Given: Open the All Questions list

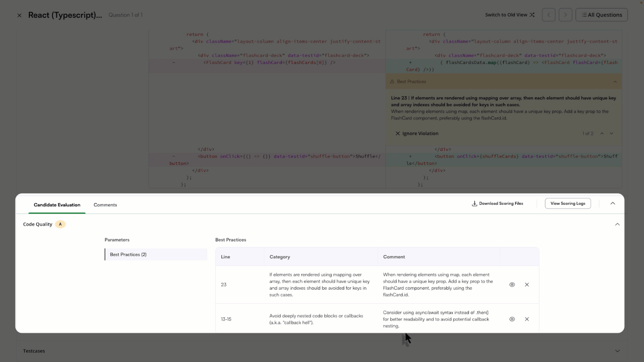Looking at the screenshot, I should coord(602,15).
